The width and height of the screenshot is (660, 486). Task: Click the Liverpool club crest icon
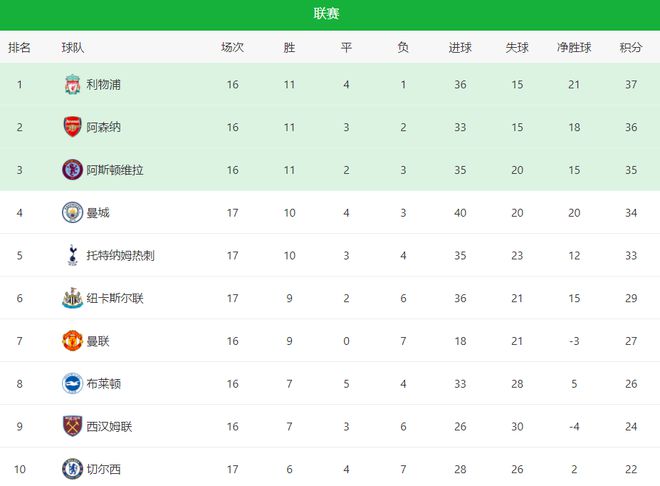[72, 85]
